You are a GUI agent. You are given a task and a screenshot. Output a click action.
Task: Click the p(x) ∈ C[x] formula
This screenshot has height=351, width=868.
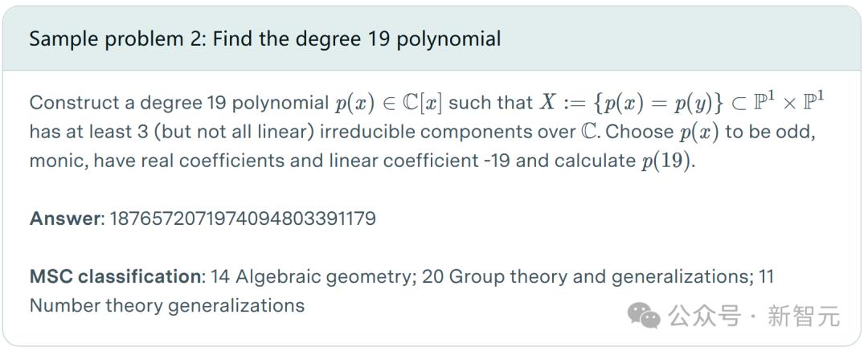(389, 103)
